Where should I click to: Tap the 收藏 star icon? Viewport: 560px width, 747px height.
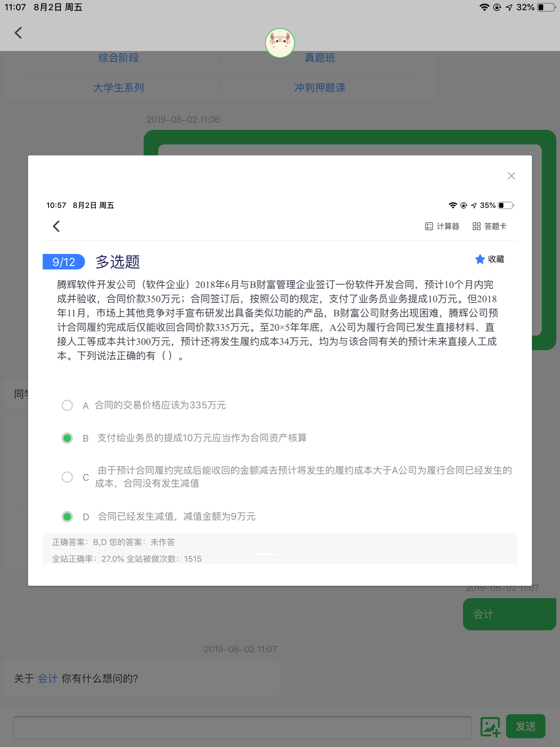tap(480, 259)
